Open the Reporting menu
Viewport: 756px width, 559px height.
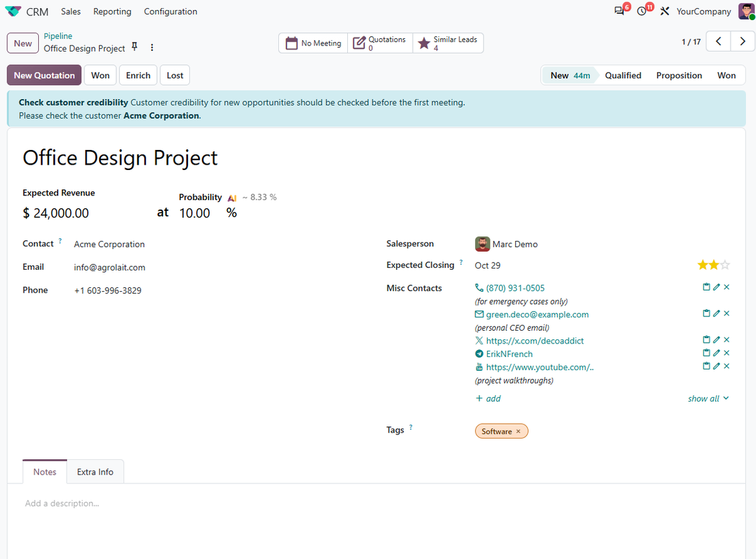click(x=112, y=11)
